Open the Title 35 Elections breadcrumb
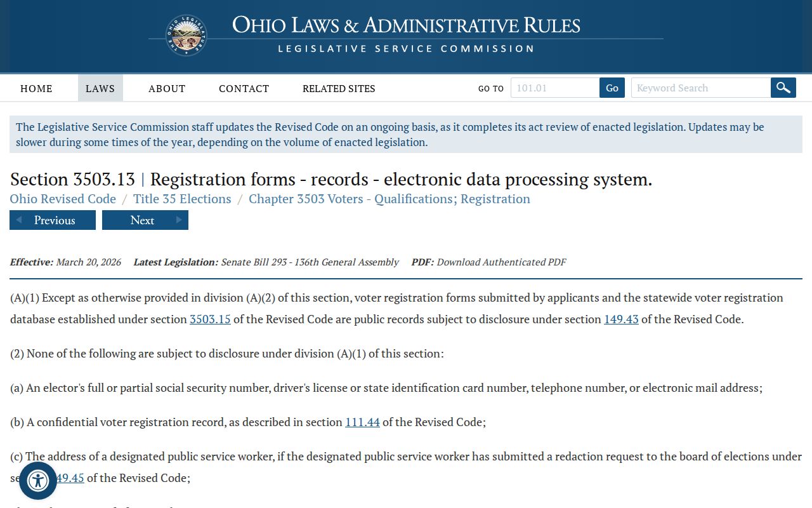 click(x=182, y=199)
